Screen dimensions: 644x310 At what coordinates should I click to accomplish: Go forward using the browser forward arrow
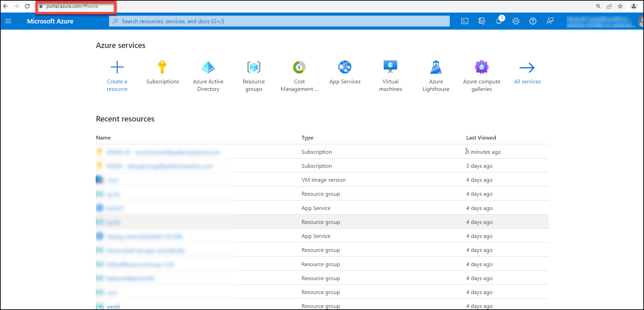click(16, 6)
